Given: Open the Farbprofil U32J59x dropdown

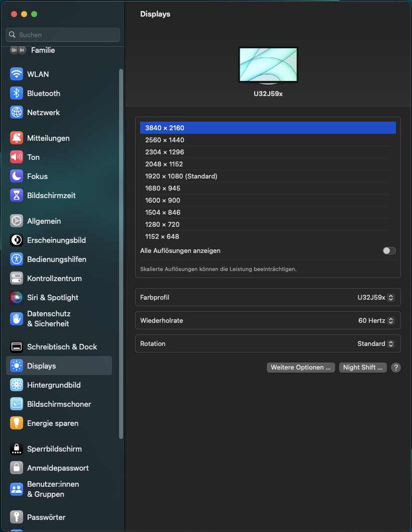Looking at the screenshot, I should pos(375,298).
